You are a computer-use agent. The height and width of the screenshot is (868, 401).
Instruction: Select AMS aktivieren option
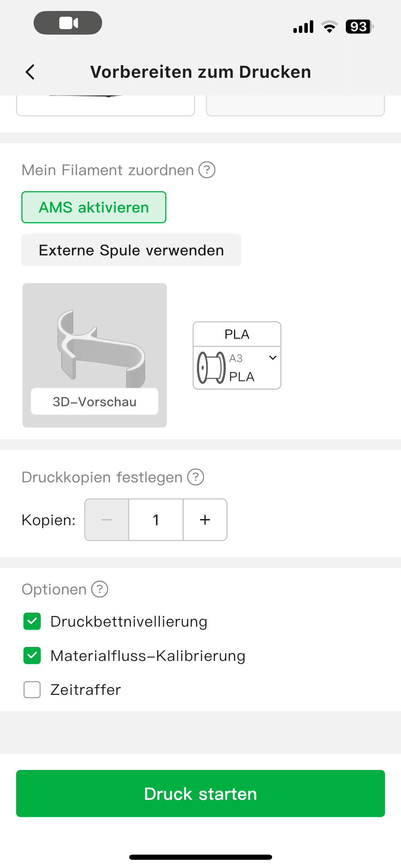click(94, 207)
